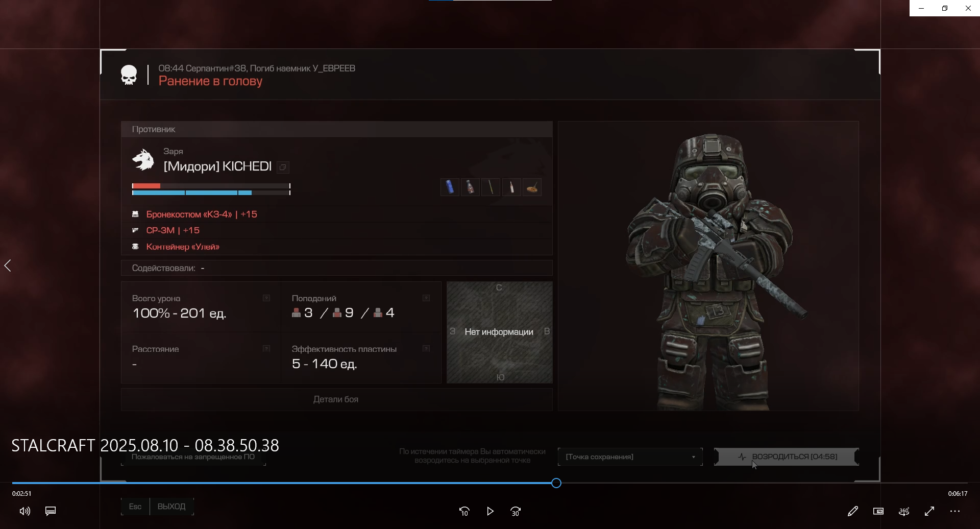Select the blue canister consumable icon
The height and width of the screenshot is (529, 980).
click(450, 187)
